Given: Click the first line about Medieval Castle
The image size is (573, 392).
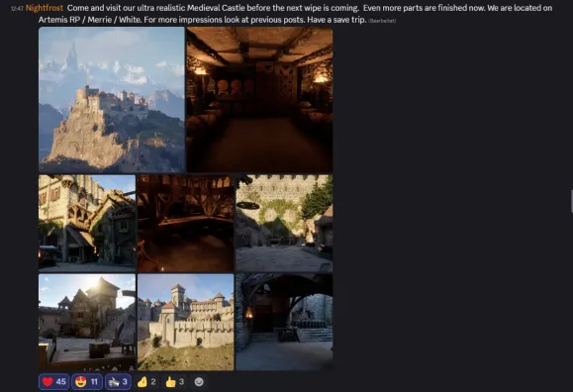Looking at the screenshot, I should [310, 8].
